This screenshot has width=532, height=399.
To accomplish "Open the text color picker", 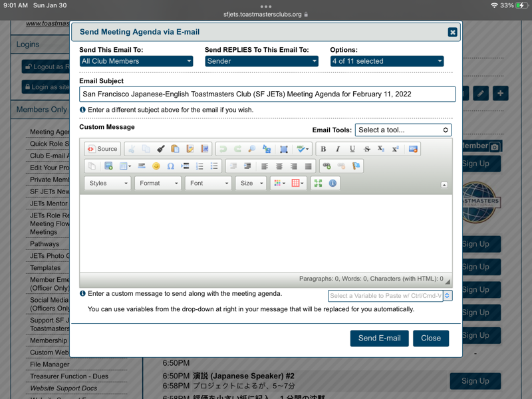I will pyautogui.click(x=279, y=184).
